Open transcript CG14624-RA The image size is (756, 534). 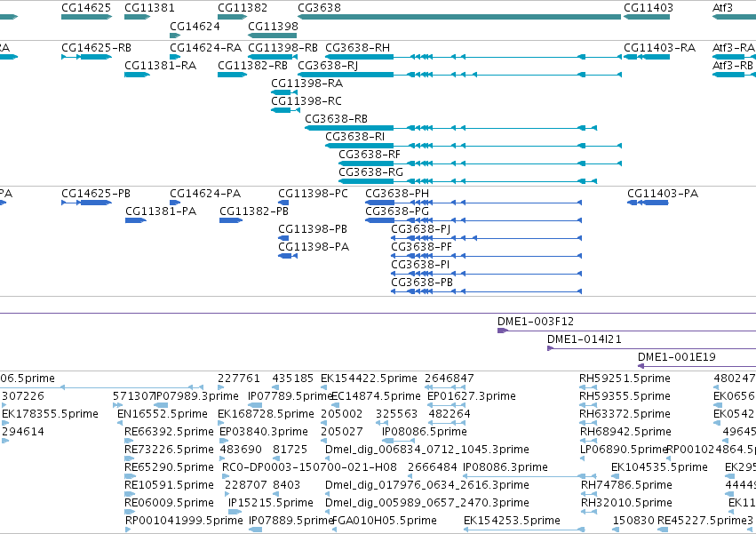206,48
